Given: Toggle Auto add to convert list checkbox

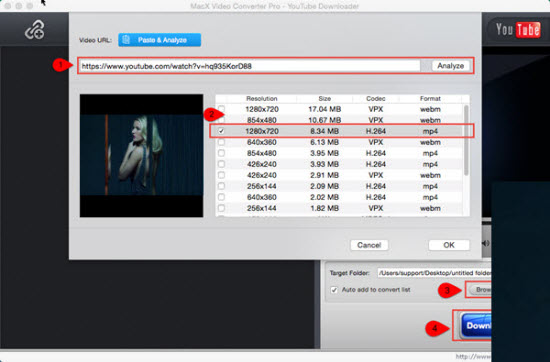Looking at the screenshot, I should pyautogui.click(x=334, y=290).
